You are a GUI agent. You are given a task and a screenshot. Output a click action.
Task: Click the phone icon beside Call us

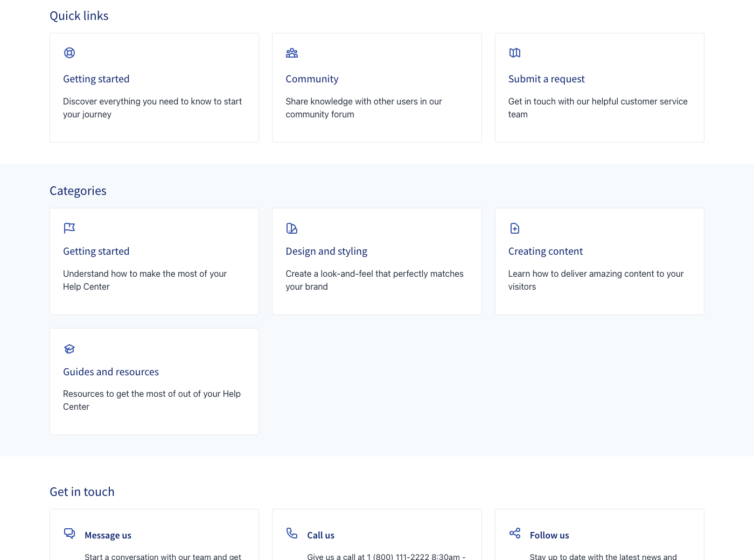coord(292,533)
